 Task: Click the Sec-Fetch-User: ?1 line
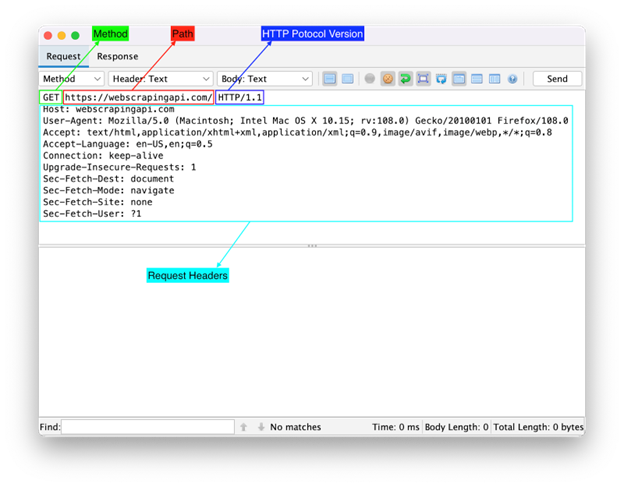[92, 214]
